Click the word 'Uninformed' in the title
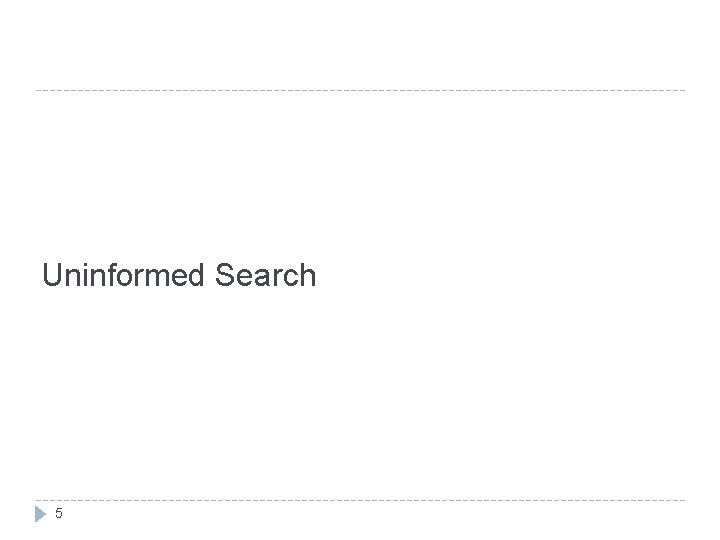The height and width of the screenshot is (540, 720). pos(123,275)
